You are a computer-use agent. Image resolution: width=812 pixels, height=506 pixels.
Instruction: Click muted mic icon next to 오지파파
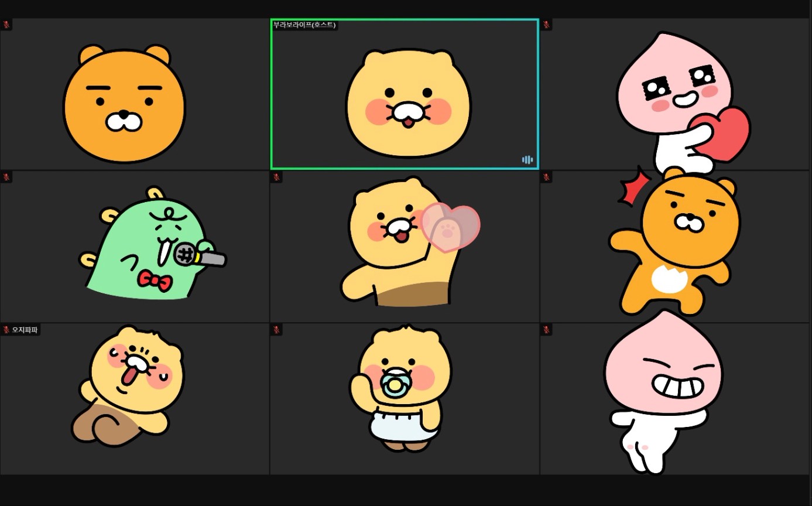click(x=6, y=330)
